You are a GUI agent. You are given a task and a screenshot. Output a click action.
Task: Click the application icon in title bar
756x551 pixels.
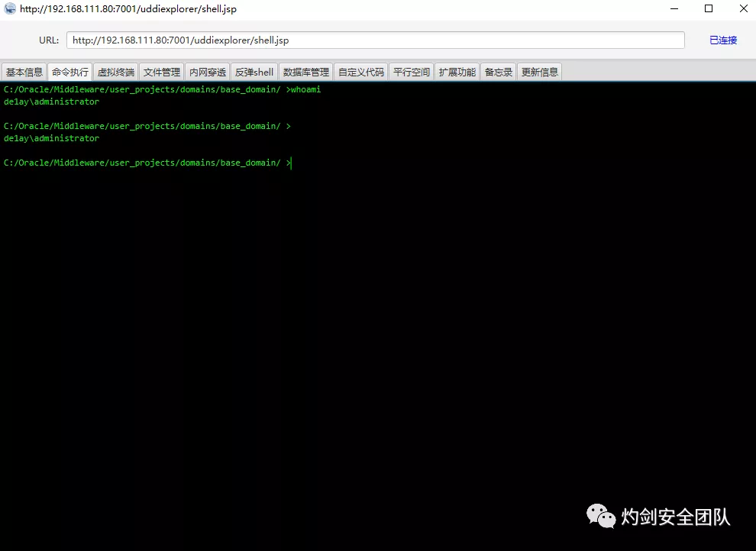point(10,8)
